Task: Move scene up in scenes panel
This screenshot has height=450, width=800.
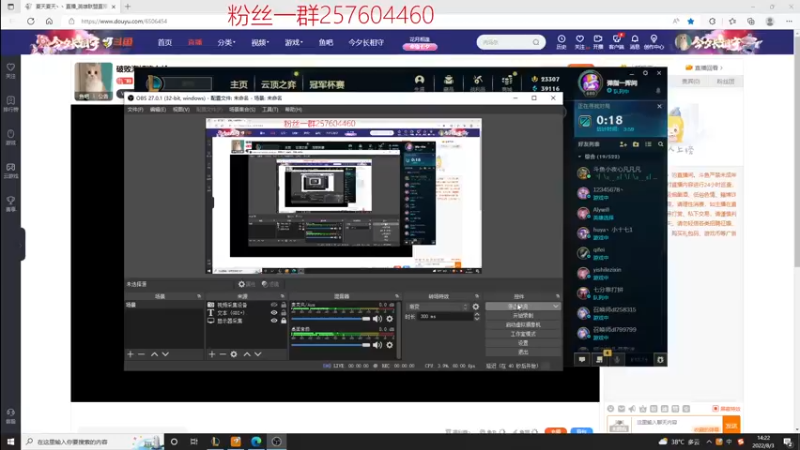Action: pyautogui.click(x=154, y=354)
